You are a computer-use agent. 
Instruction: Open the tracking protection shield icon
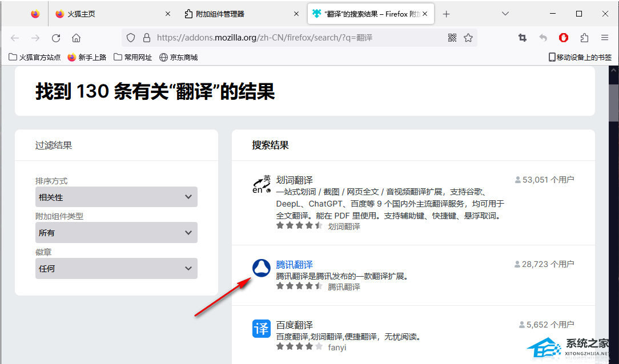(131, 38)
